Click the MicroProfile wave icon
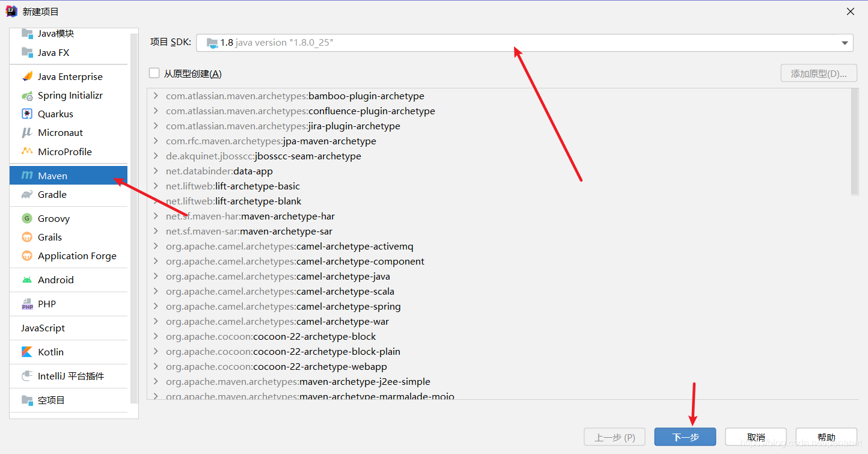Screen dimensions: 868x454 click(27, 152)
